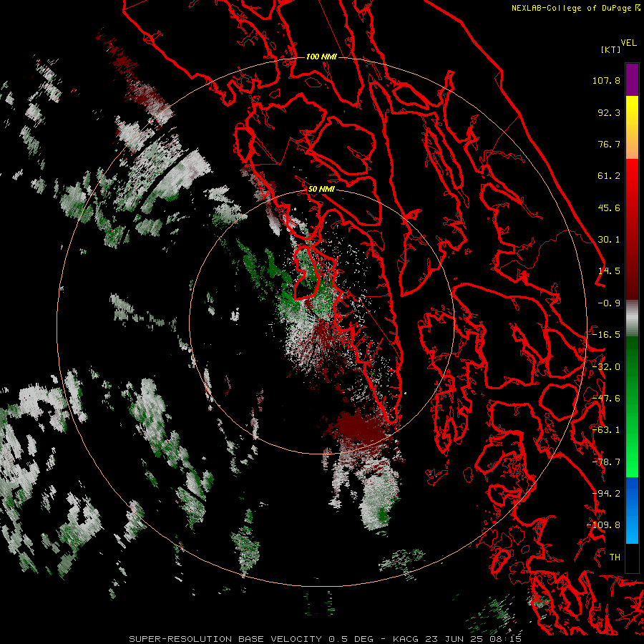Pick the gray near-zero segment of color bar
Viewport: 644px width, 644px height.
(632, 318)
